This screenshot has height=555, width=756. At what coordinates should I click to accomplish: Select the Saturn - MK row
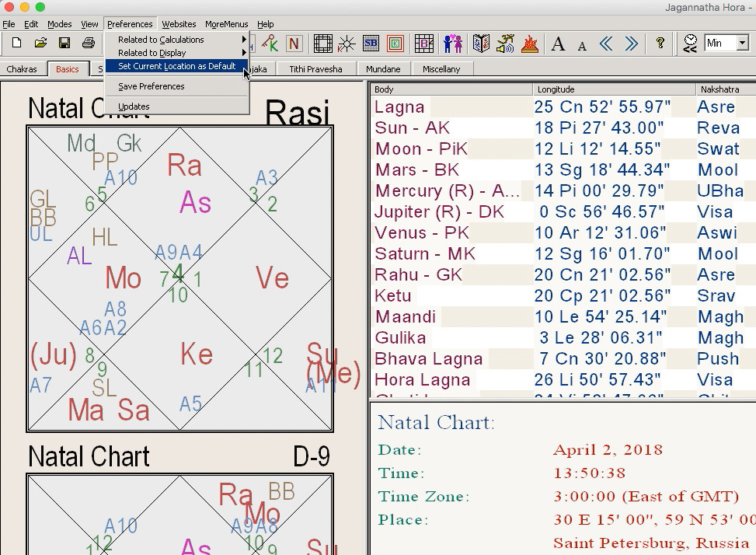pyautogui.click(x=563, y=253)
